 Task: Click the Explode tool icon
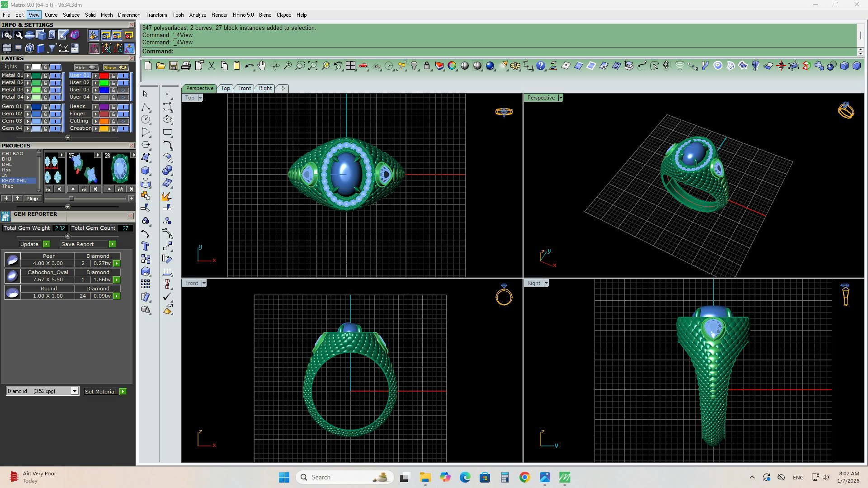pyautogui.click(x=166, y=196)
